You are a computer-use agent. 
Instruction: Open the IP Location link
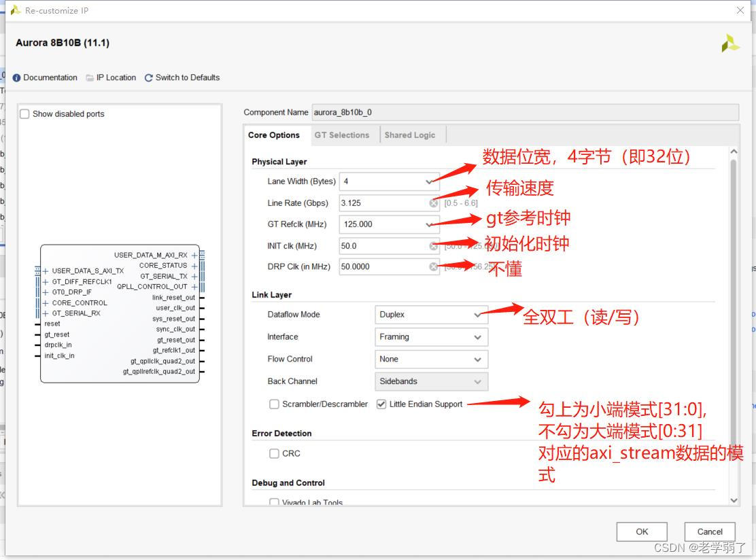[x=116, y=77]
